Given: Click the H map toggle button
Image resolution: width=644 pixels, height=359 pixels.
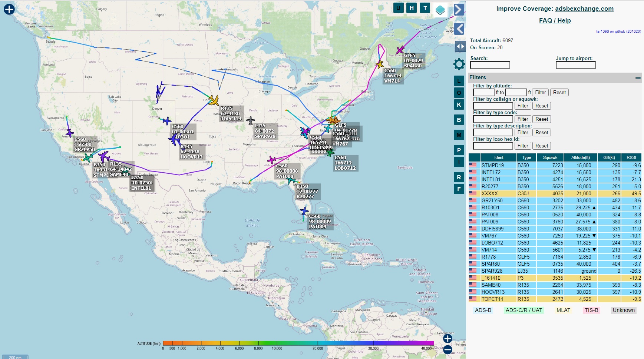Looking at the screenshot, I should click(412, 8).
